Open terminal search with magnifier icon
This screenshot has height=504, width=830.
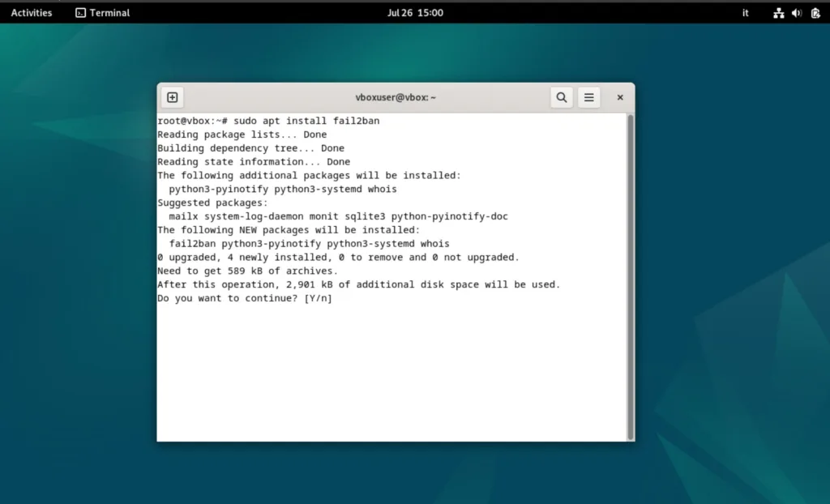(562, 97)
